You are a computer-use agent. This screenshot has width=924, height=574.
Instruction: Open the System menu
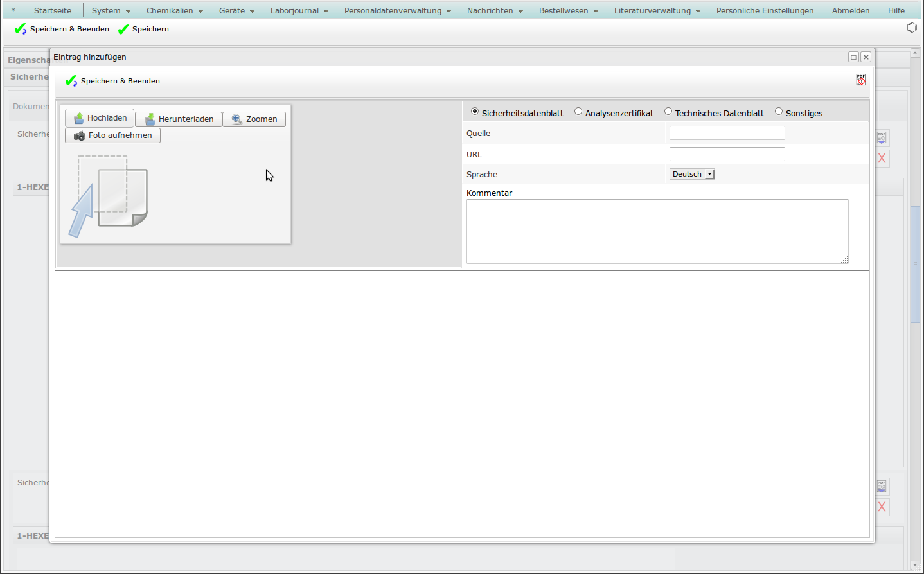point(111,11)
